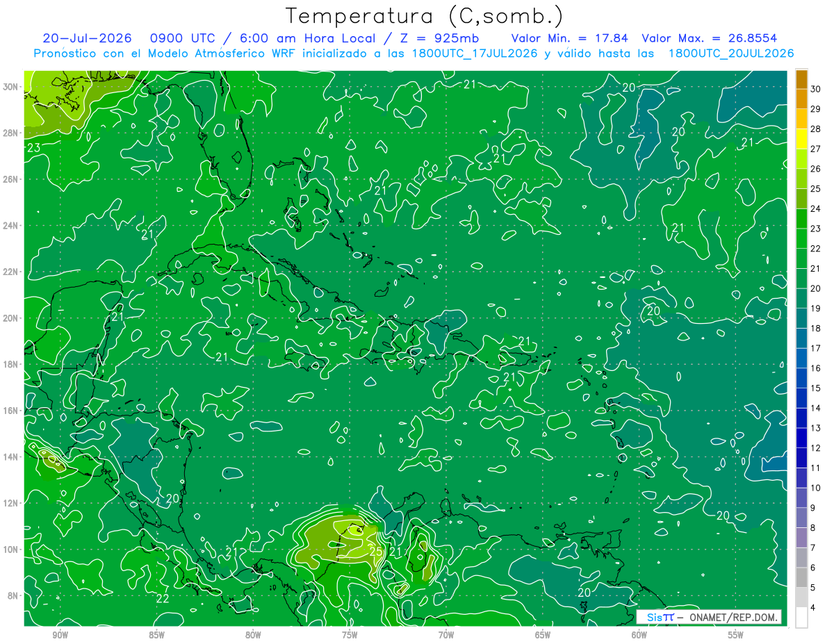Click the "80W" longitude axis label

tap(253, 635)
